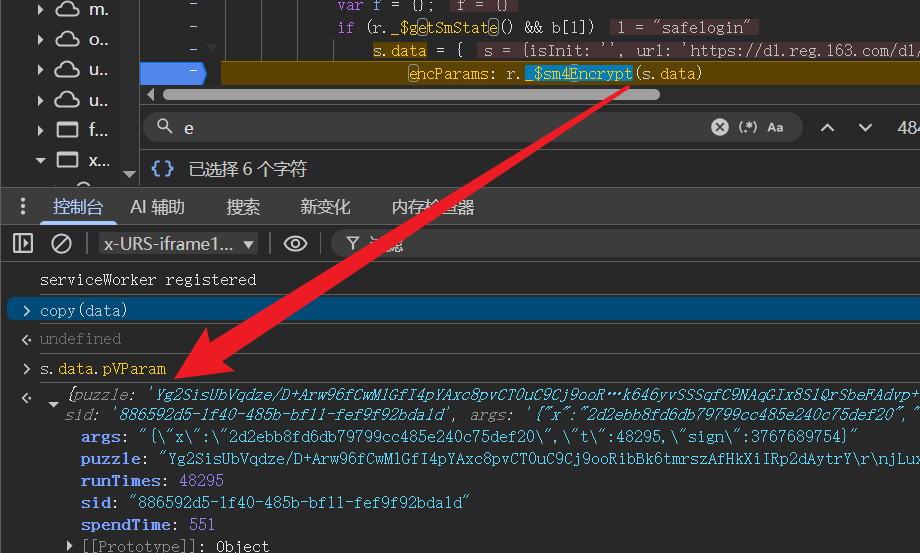Select the 'f...' frame icon
This screenshot has height=553, width=920.
point(67,130)
